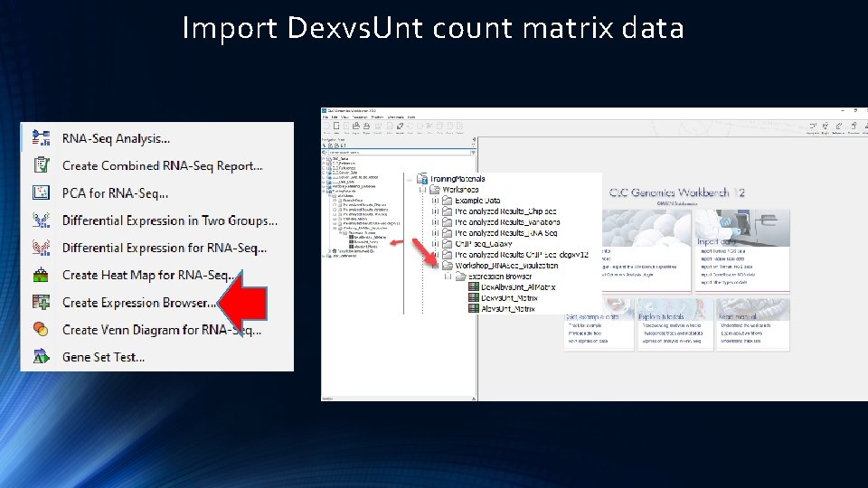
Task: Select the Example Data folder
Action: [x=477, y=201]
